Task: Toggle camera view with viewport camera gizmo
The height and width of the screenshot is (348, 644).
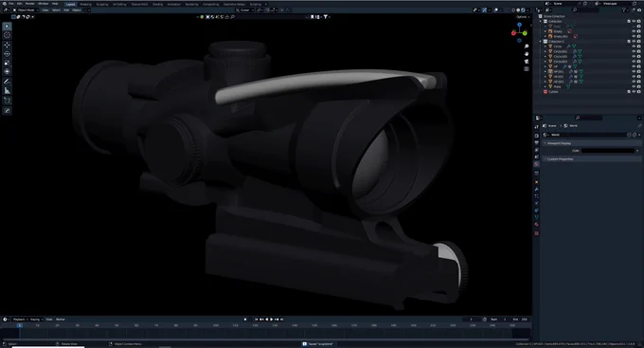Action: pos(527,62)
